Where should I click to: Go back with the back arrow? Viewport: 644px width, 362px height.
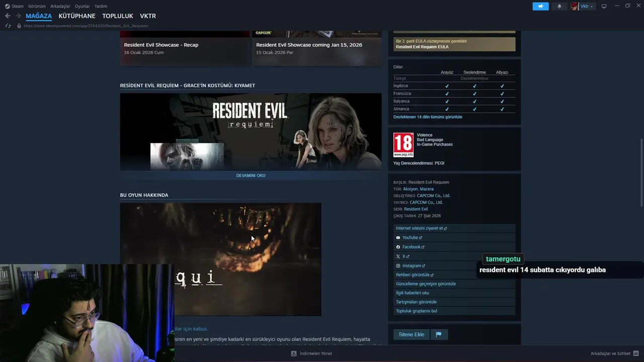pos(8,16)
